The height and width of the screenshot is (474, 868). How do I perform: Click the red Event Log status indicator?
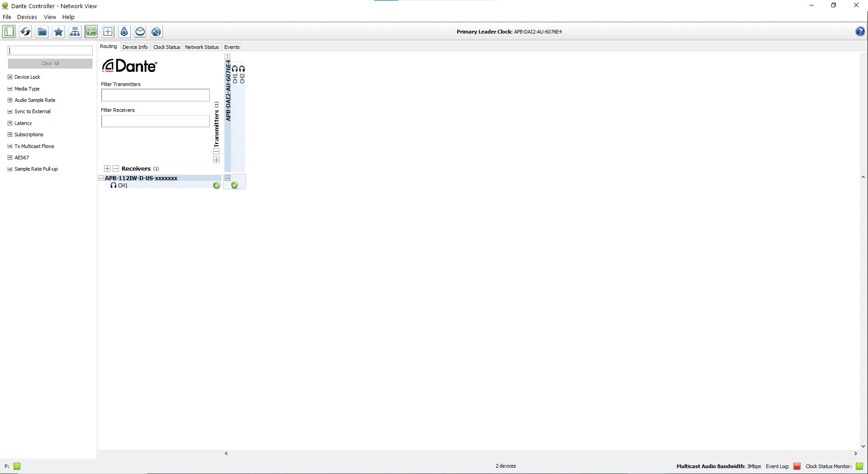point(797,466)
